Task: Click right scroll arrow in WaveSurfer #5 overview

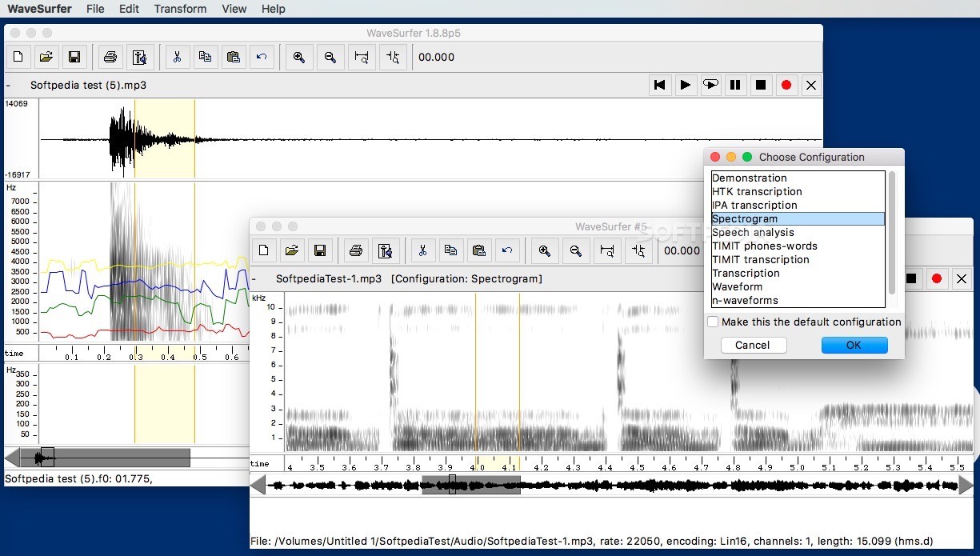Action: (966, 485)
